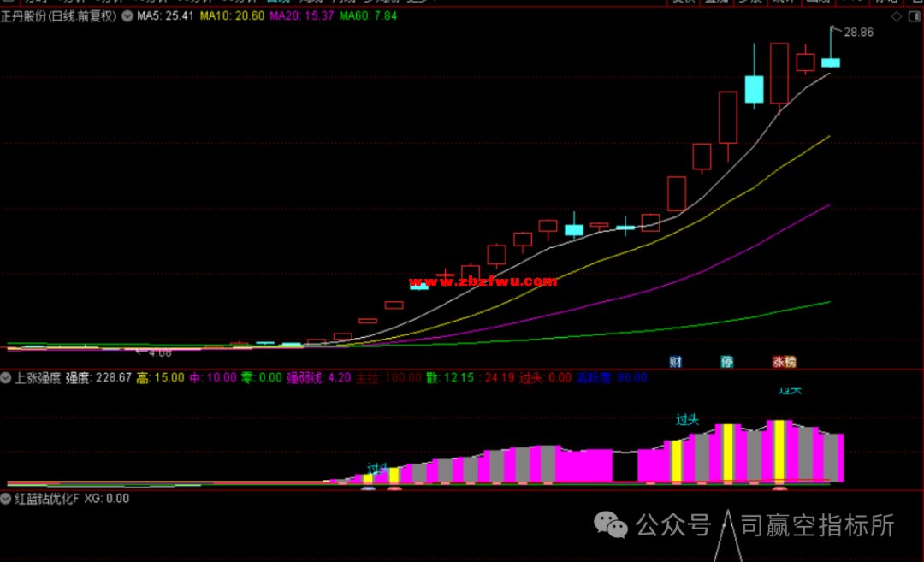Click the 财 info marker on the chart
This screenshot has width=924, height=562.
[x=675, y=362]
